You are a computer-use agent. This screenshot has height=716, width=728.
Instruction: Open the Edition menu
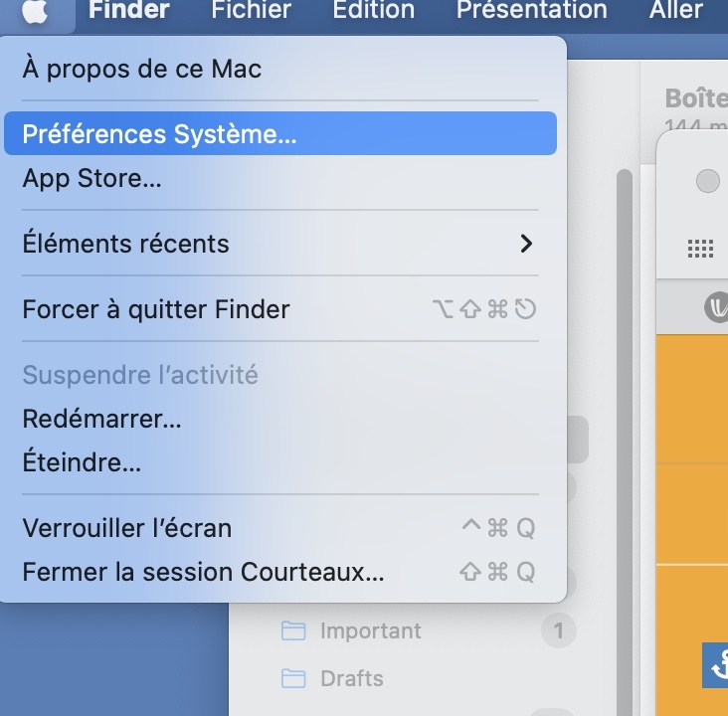click(x=374, y=10)
